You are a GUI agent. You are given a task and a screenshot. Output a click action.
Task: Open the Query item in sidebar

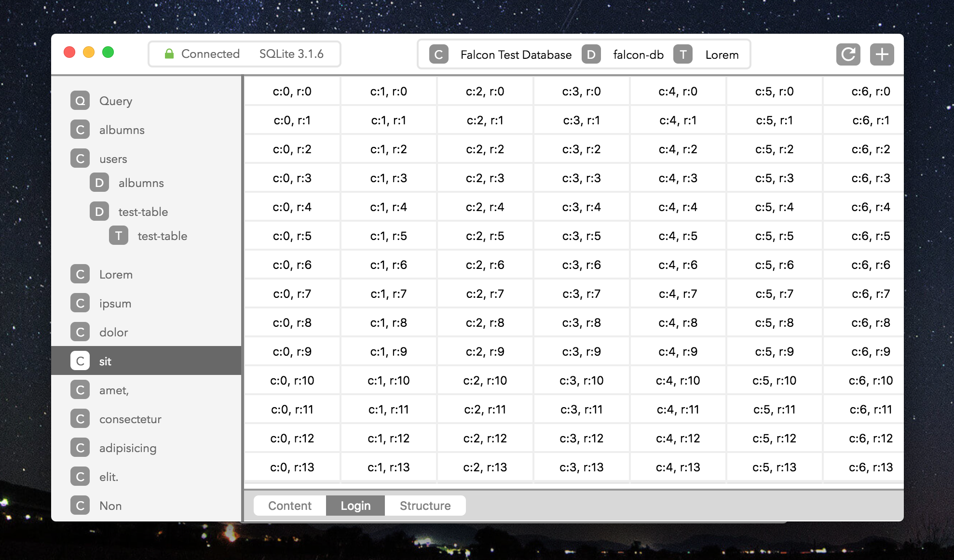click(x=116, y=101)
